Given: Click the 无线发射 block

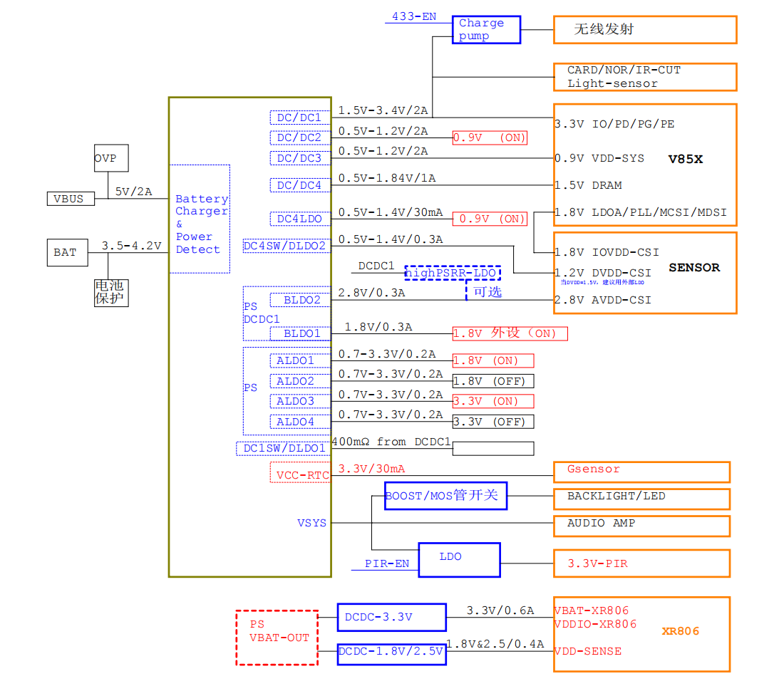Looking at the screenshot, I should [644, 30].
